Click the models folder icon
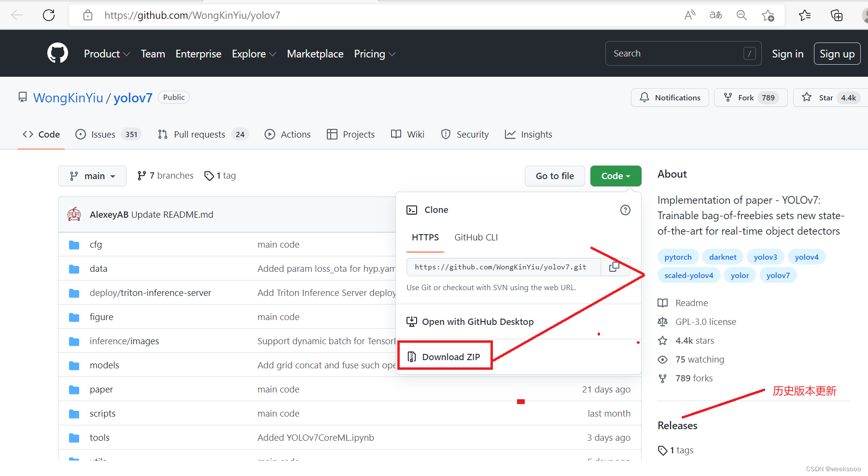This screenshot has height=476, width=868. [74, 365]
